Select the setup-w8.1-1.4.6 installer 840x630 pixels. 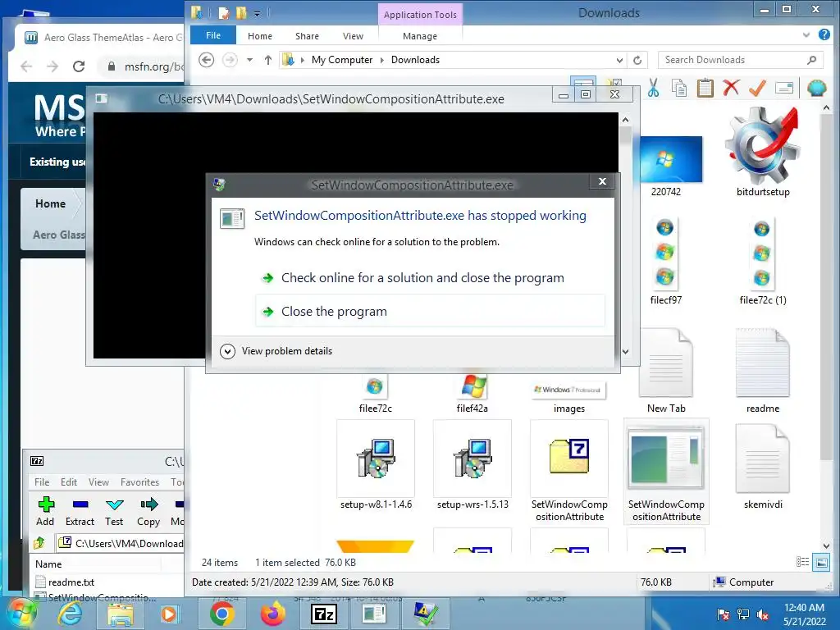pos(376,465)
